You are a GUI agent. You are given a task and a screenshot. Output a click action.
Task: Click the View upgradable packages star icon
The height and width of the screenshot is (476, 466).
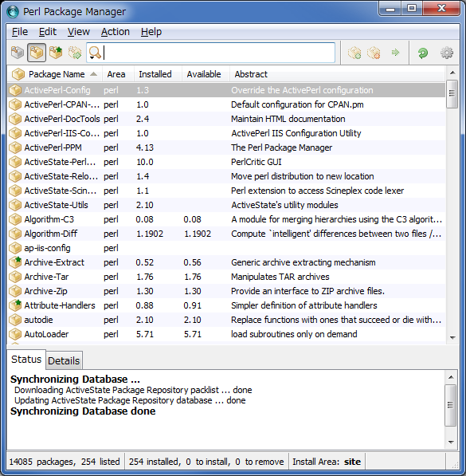pos(56,53)
